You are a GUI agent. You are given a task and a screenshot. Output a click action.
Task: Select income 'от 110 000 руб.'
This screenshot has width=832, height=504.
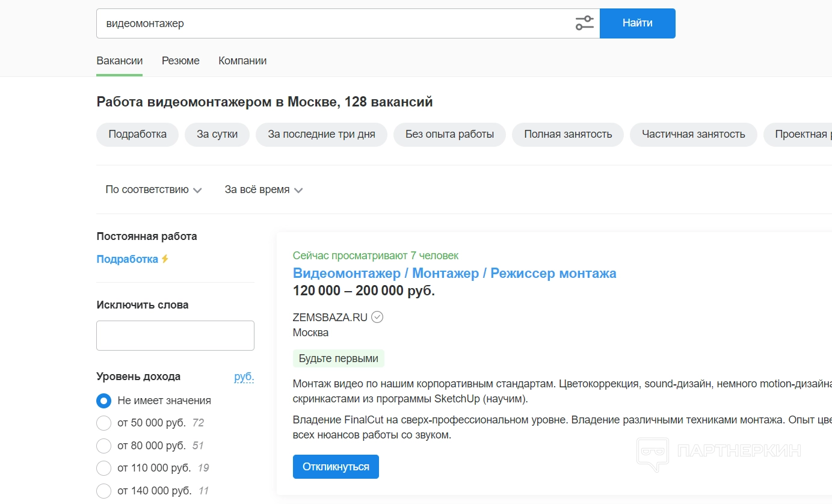coord(104,468)
